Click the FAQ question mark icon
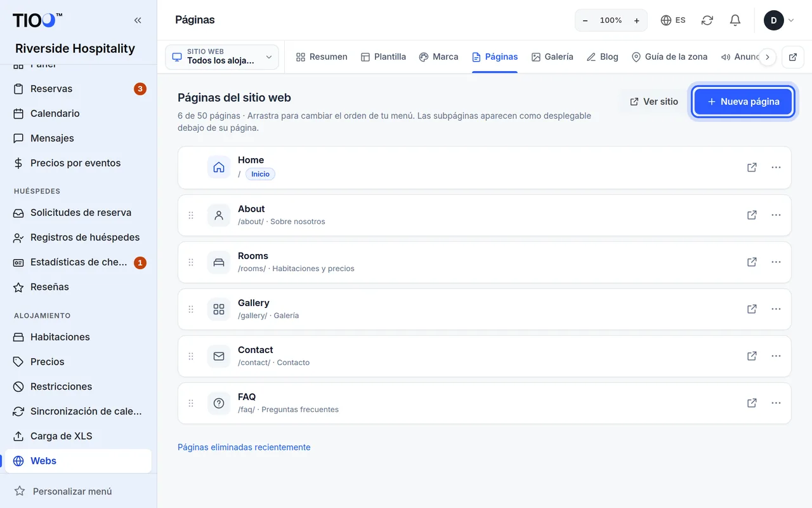This screenshot has width=812, height=508. pyautogui.click(x=219, y=403)
